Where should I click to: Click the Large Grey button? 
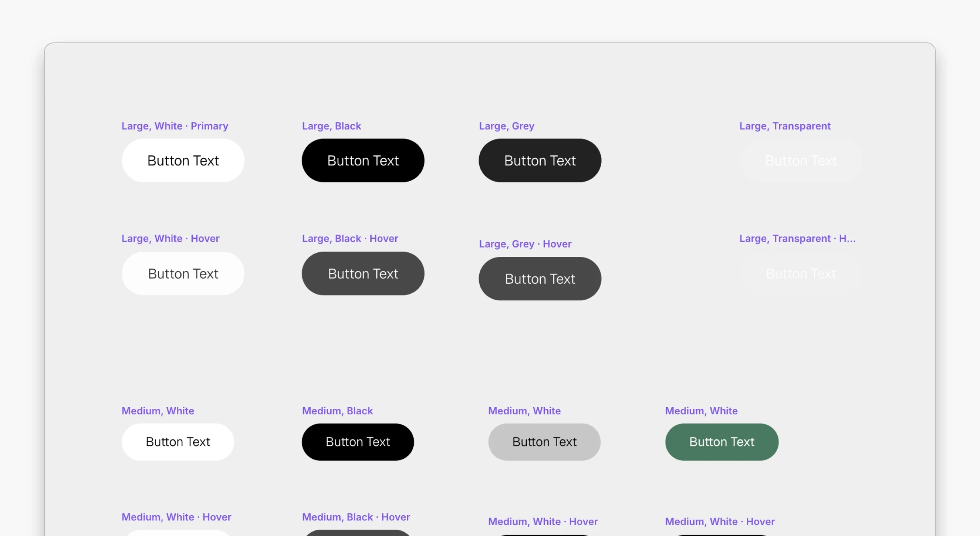click(x=540, y=160)
